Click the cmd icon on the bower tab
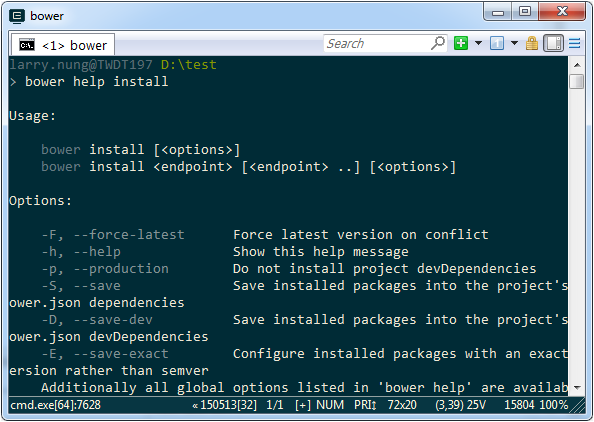 coord(27,45)
